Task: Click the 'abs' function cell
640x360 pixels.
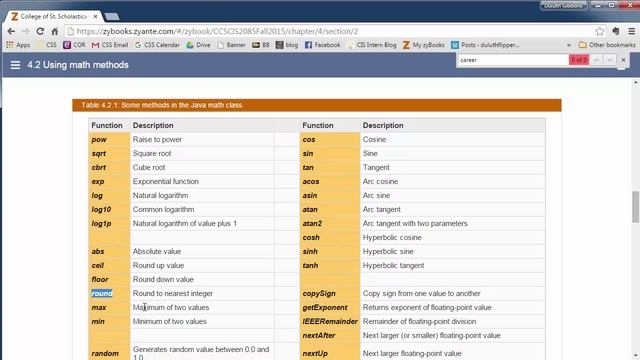Action: (x=109, y=251)
